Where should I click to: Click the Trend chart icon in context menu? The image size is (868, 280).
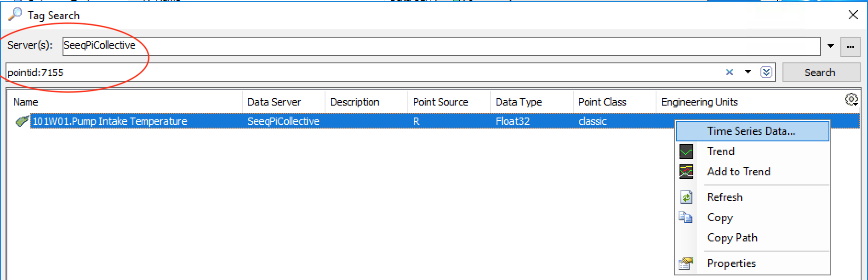[686, 151]
